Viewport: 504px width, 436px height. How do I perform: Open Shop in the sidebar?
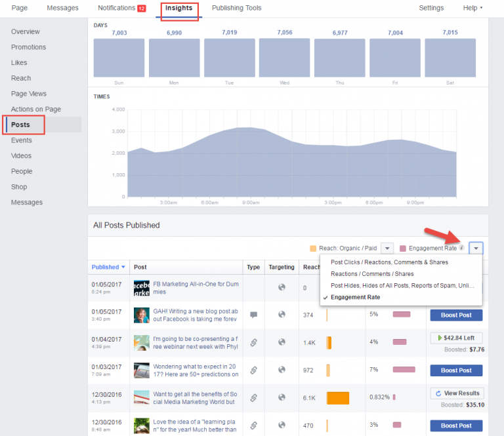[x=19, y=187]
